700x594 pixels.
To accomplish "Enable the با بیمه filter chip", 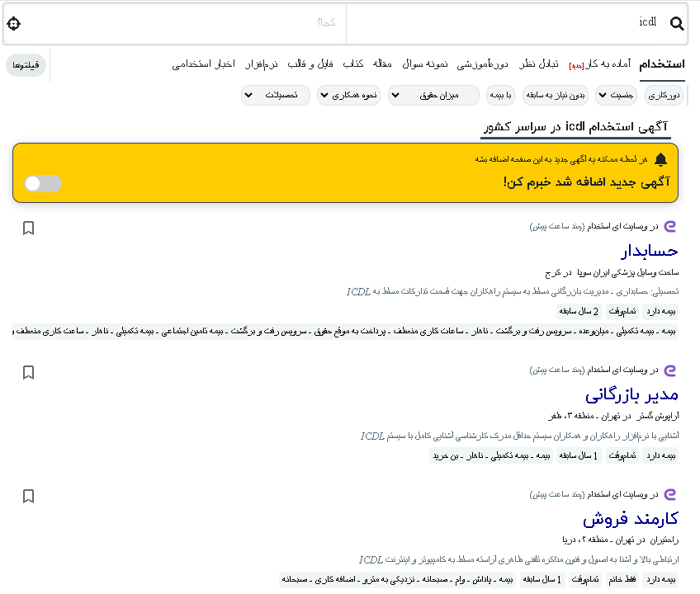I will [x=500, y=96].
